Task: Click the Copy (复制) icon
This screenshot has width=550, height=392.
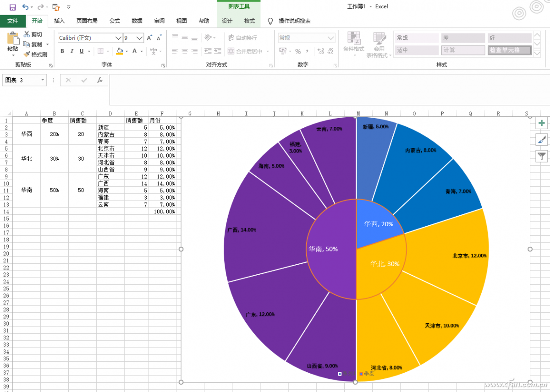Action: tap(27, 44)
